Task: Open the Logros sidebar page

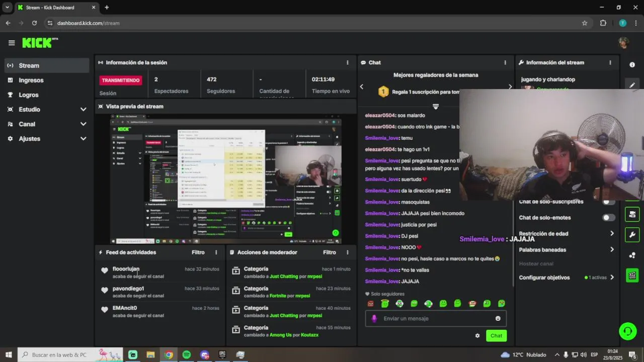Action: (47, 95)
